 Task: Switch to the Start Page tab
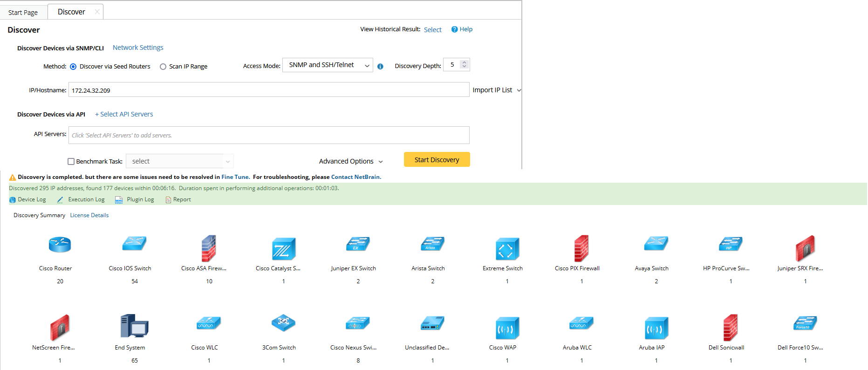(23, 13)
